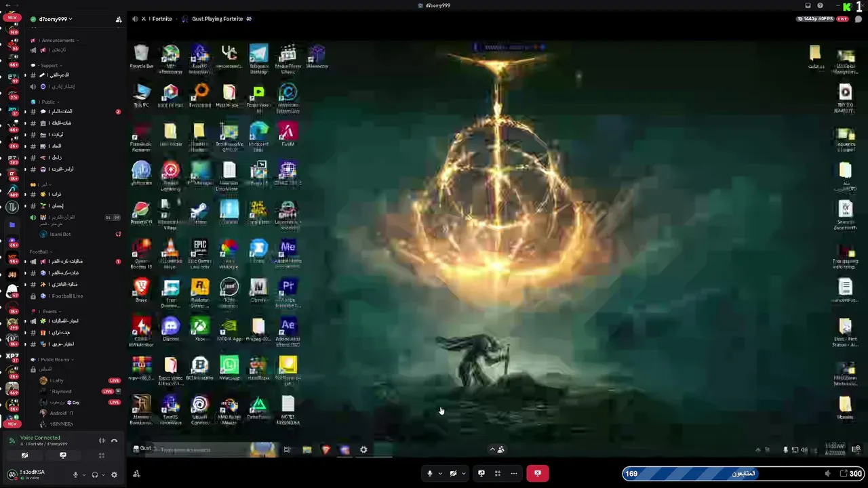Click NVIDIA App icon on streamed desktop
868x488 pixels.
229,329
